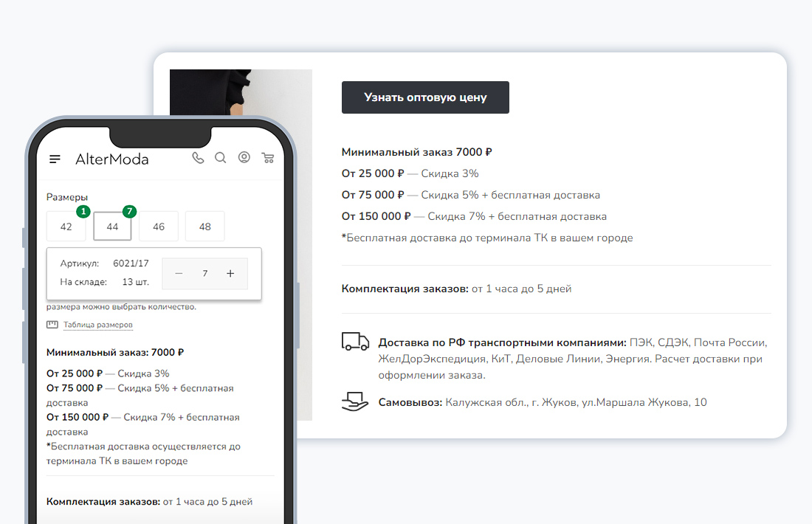Screen dimensions: 812x524
Task: Click the phone contact icon
Action: [198, 157]
